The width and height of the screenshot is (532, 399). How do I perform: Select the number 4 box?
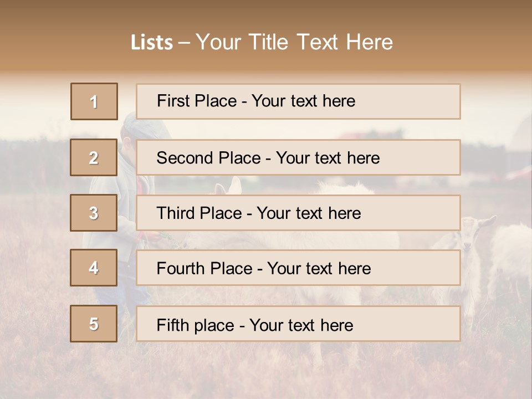(x=94, y=268)
